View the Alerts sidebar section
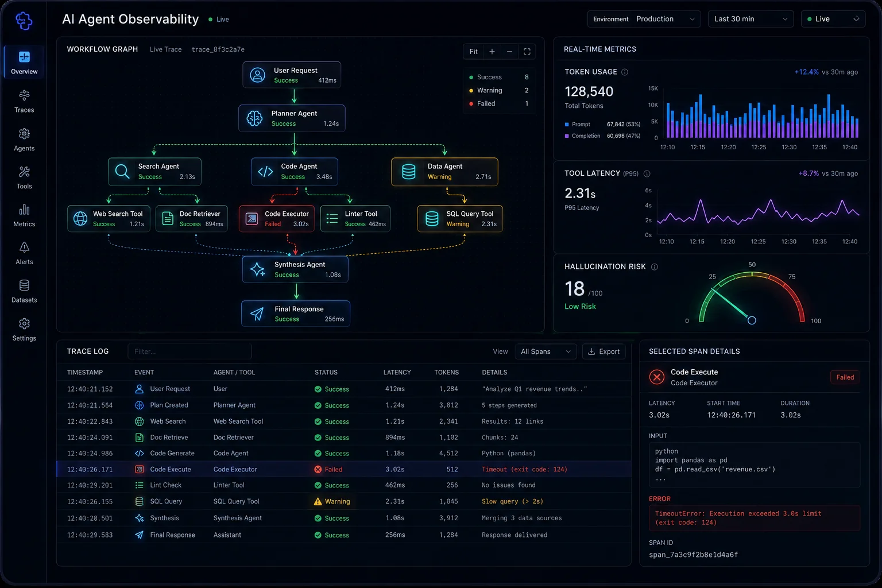The image size is (882, 588). 24,253
